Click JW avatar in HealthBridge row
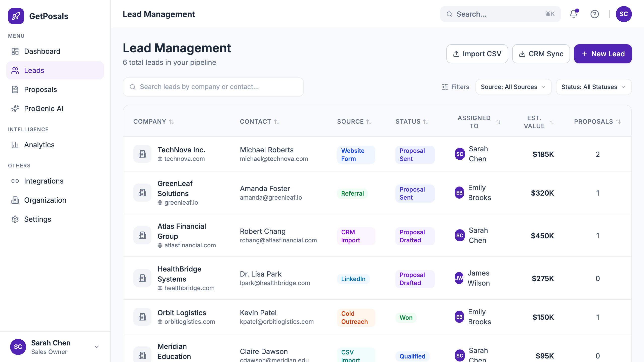 click(459, 278)
